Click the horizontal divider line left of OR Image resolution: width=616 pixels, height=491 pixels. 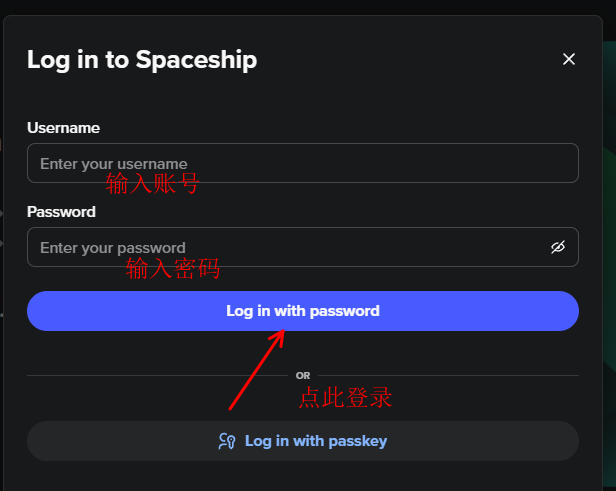pos(158,376)
